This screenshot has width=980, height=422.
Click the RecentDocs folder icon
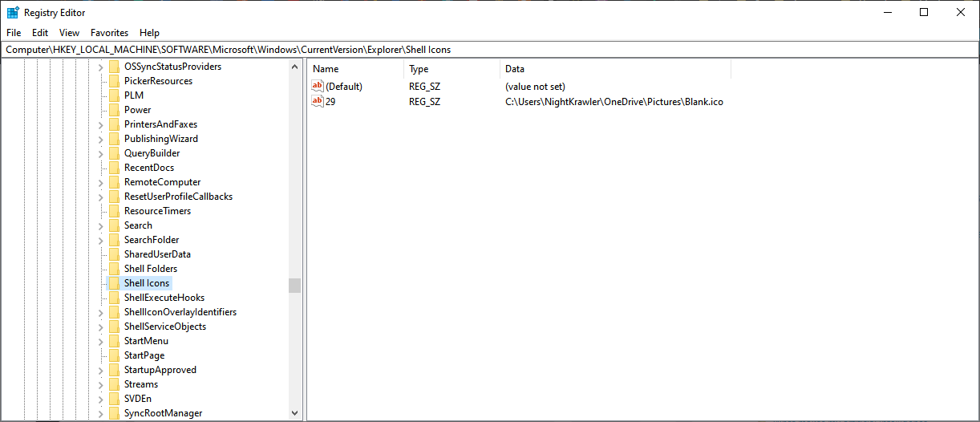(114, 168)
